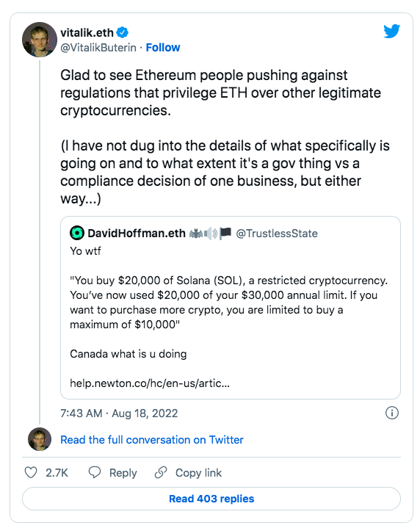Click Read 403 replies button
The image size is (420, 531).
tap(211, 499)
